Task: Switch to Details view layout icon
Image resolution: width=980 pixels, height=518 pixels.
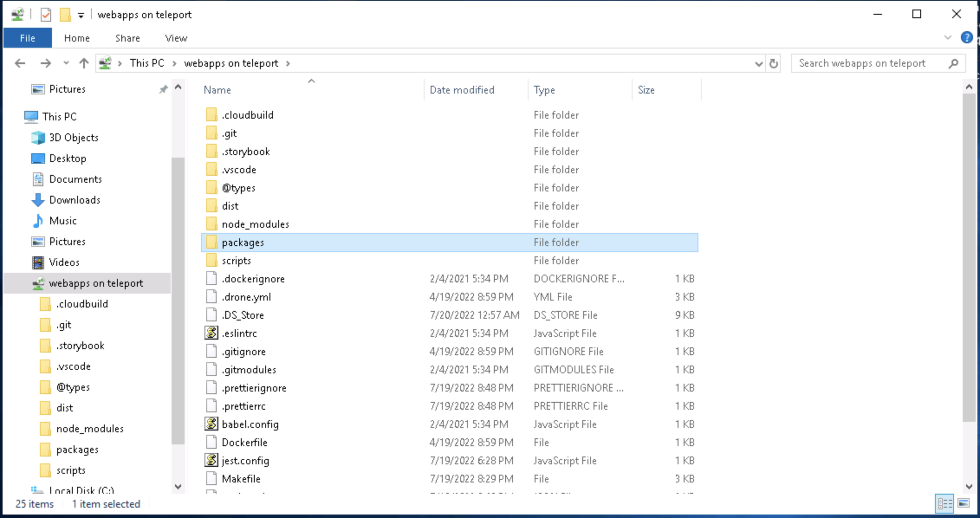Action: (x=944, y=503)
